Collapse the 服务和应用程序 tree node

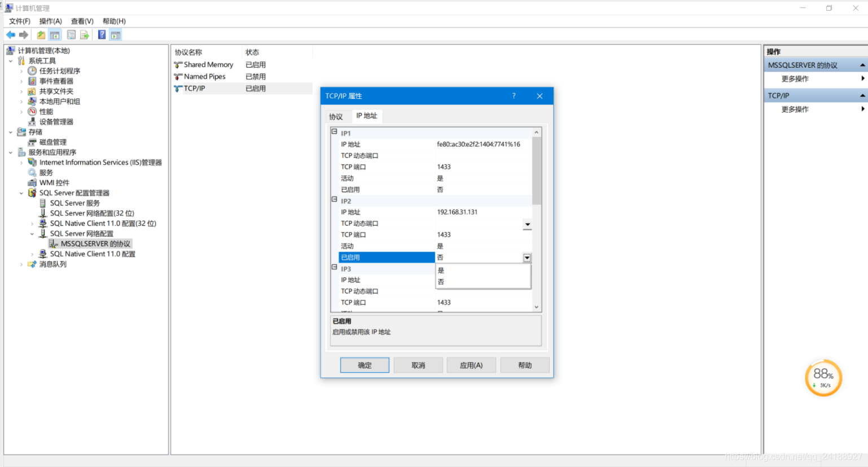(11, 152)
